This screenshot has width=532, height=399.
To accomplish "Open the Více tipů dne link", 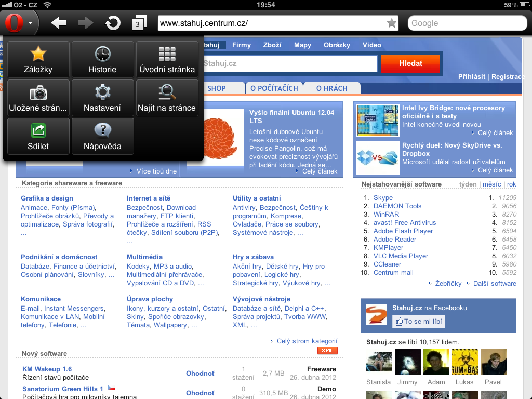I will pos(156,171).
